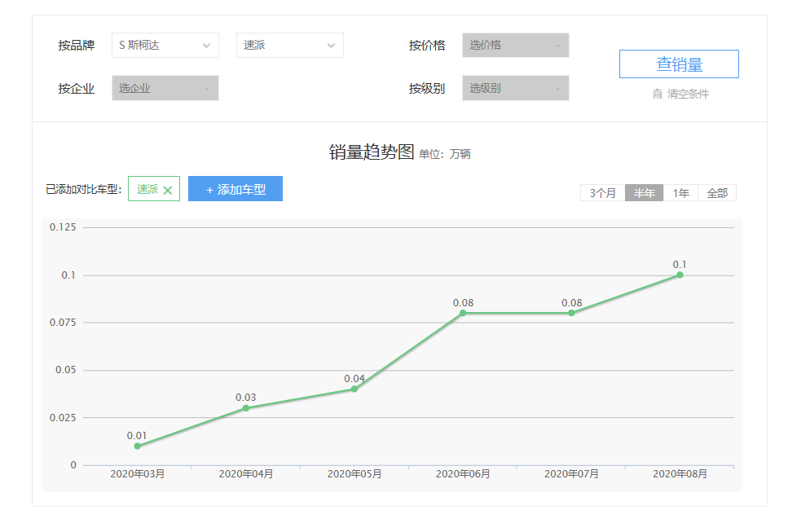The image size is (801, 532).
Task: Switch to the 全部 view tab
Action: click(x=717, y=192)
